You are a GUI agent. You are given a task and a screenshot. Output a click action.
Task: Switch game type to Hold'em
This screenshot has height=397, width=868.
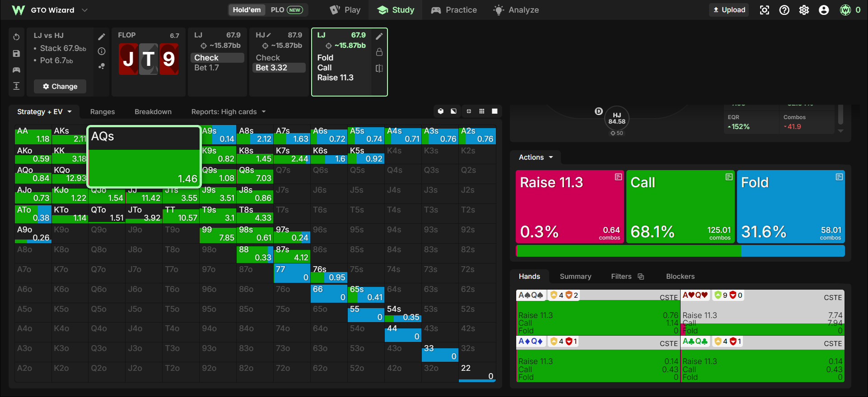[247, 10]
